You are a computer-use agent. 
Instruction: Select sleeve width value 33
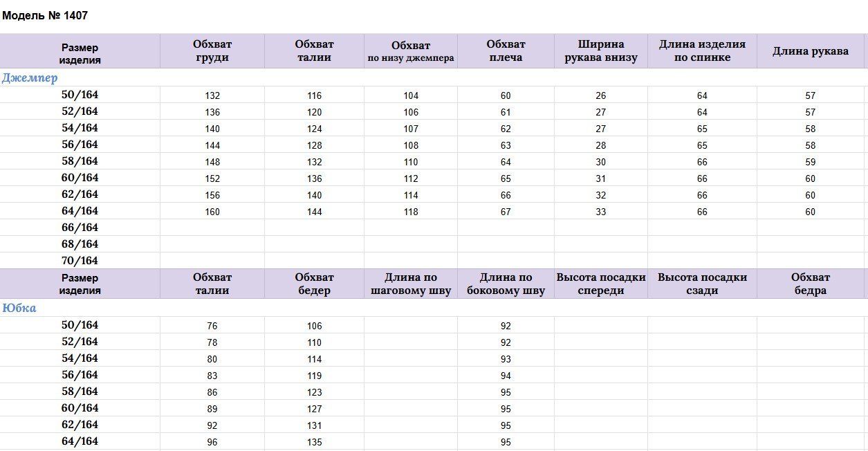pyautogui.click(x=600, y=212)
